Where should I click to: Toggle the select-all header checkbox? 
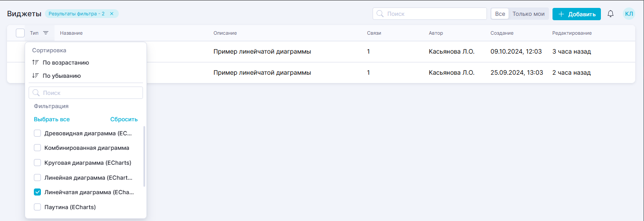coord(20,33)
